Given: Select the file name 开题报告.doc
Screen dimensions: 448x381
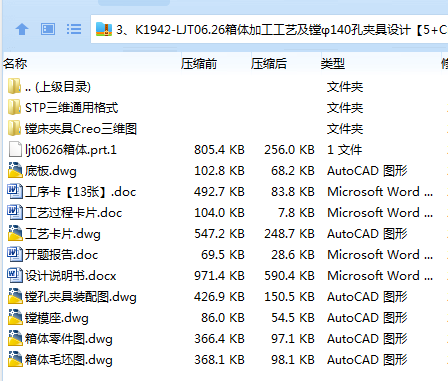Looking at the screenshot, I should tap(62, 255).
